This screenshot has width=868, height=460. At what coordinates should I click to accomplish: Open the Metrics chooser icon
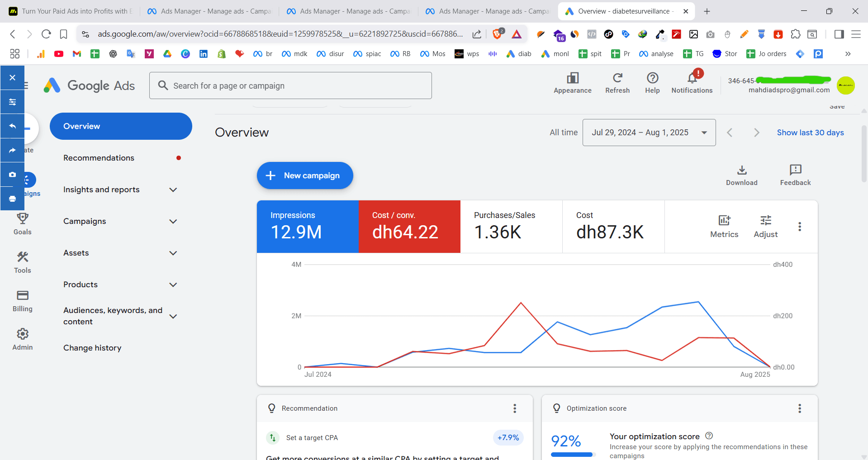pyautogui.click(x=724, y=221)
